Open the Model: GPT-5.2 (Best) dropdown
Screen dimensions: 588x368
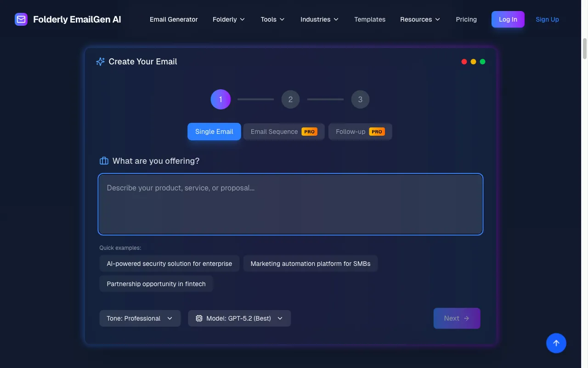coord(239,318)
